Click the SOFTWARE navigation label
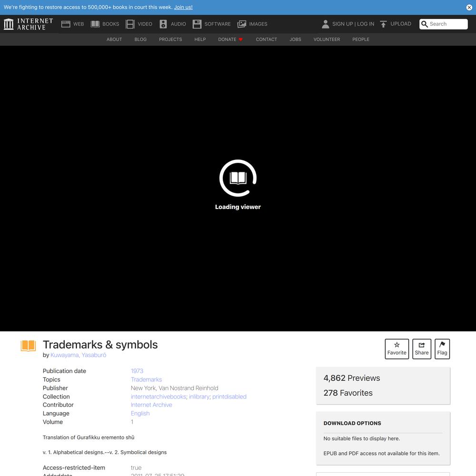The image size is (476, 476). point(218,24)
